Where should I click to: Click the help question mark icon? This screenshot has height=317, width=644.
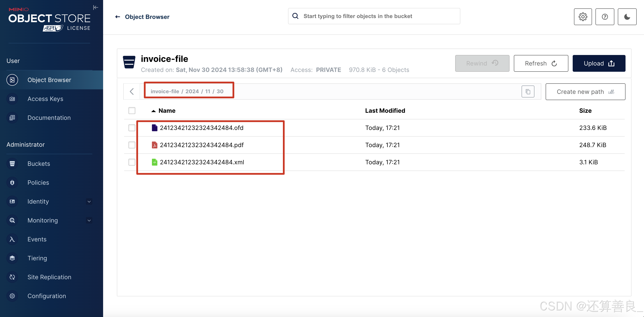604,17
